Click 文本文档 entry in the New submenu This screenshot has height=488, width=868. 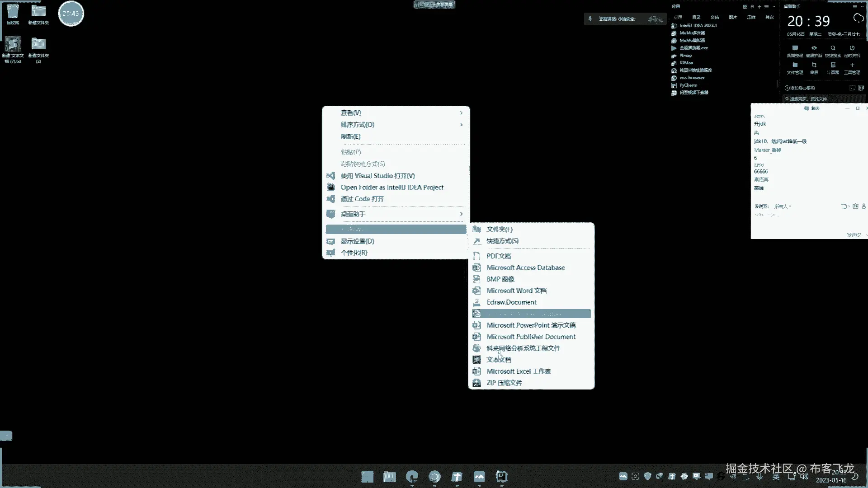coord(498,360)
